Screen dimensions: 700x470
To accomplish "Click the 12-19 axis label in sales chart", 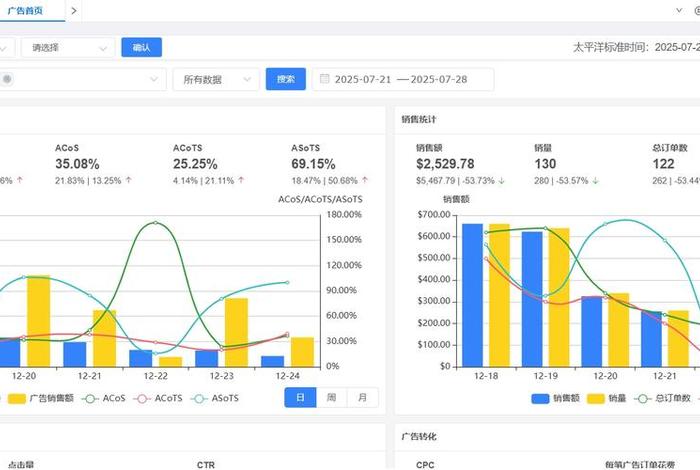I will (x=546, y=376).
